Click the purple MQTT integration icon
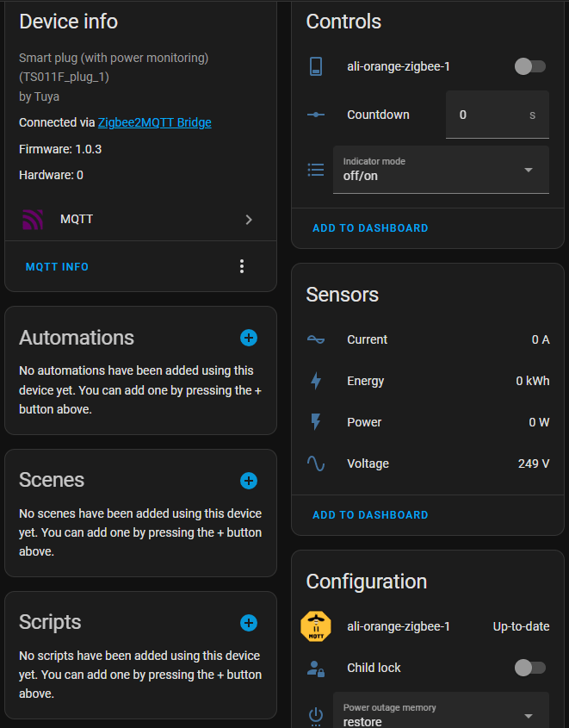 click(x=33, y=220)
